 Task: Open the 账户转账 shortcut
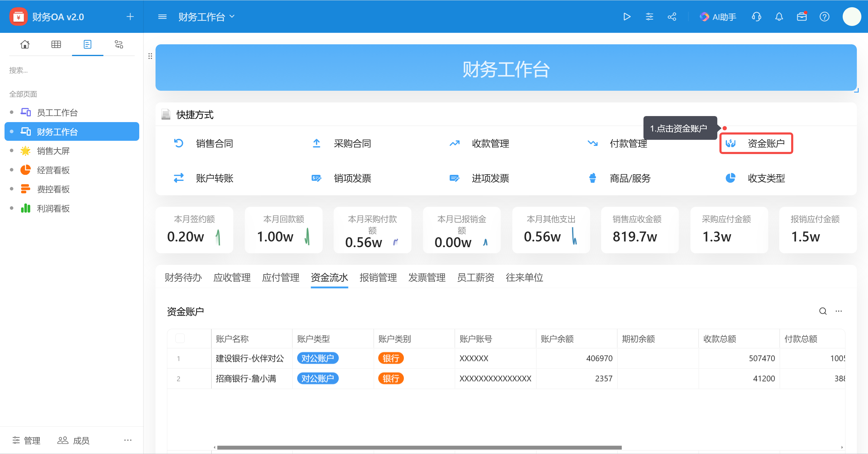tap(203, 178)
